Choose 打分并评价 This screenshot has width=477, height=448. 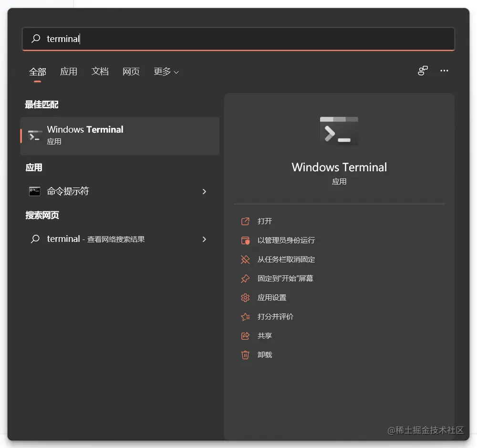coord(275,316)
